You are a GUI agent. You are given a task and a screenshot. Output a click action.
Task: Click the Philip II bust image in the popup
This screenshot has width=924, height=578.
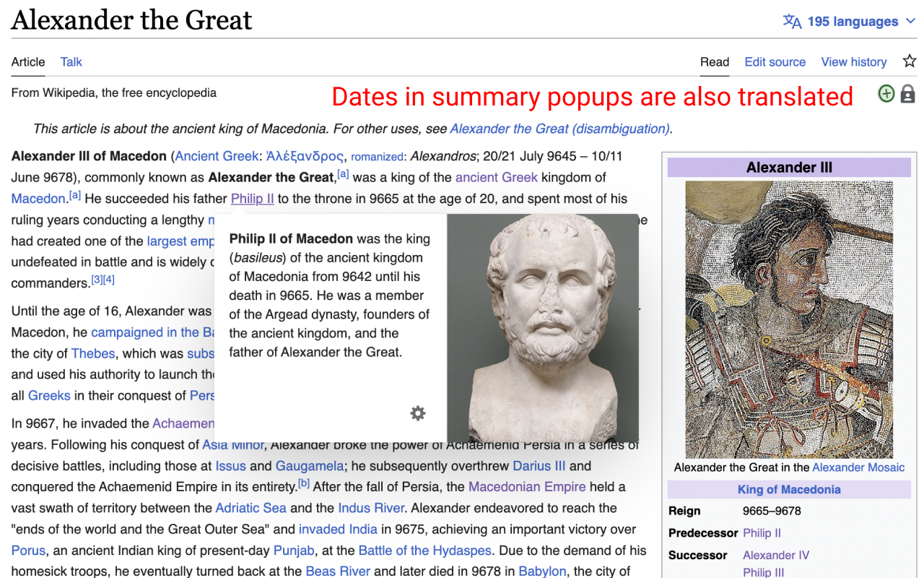[545, 325]
